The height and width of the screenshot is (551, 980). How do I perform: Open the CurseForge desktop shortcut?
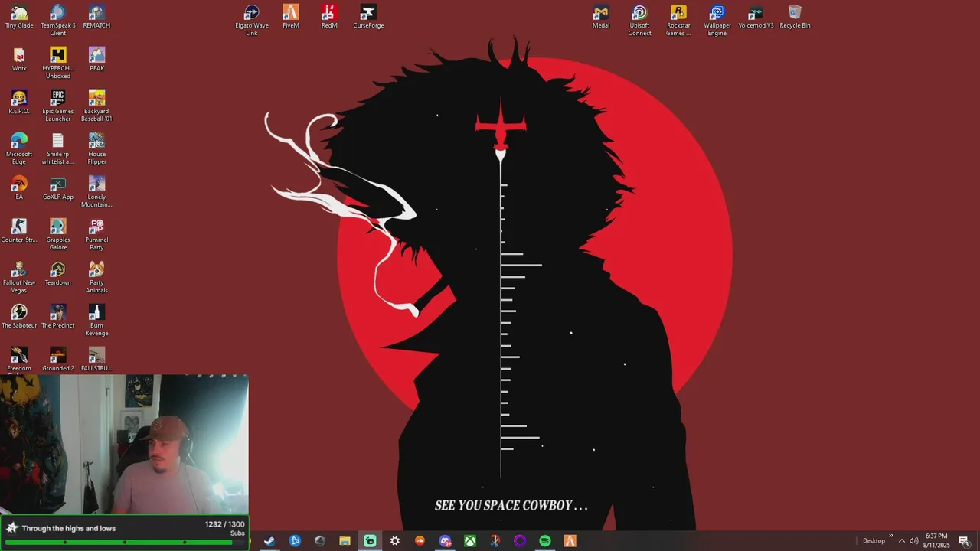tap(368, 17)
